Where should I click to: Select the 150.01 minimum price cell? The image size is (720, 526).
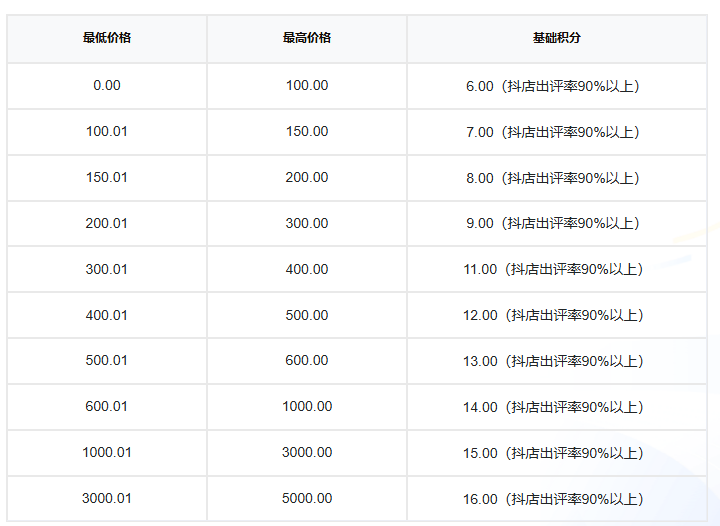point(107,178)
